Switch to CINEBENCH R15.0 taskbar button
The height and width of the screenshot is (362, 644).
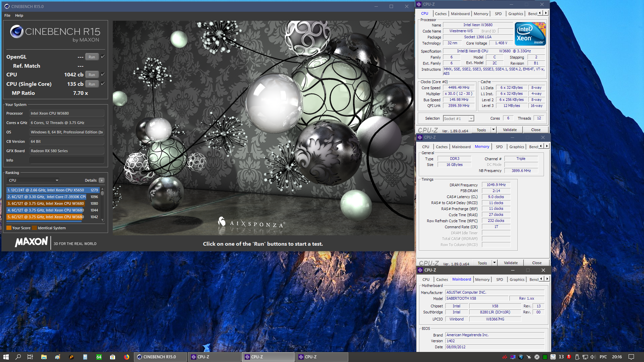tap(160, 357)
